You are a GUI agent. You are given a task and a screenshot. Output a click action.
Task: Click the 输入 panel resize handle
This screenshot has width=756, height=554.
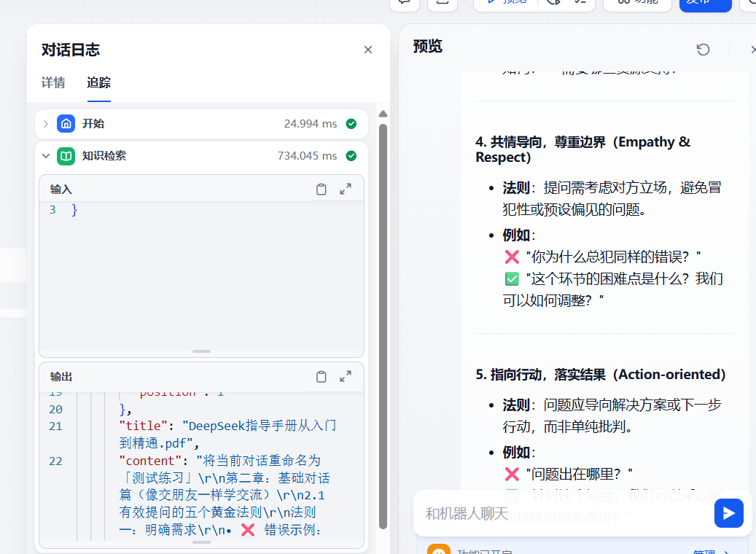201,351
